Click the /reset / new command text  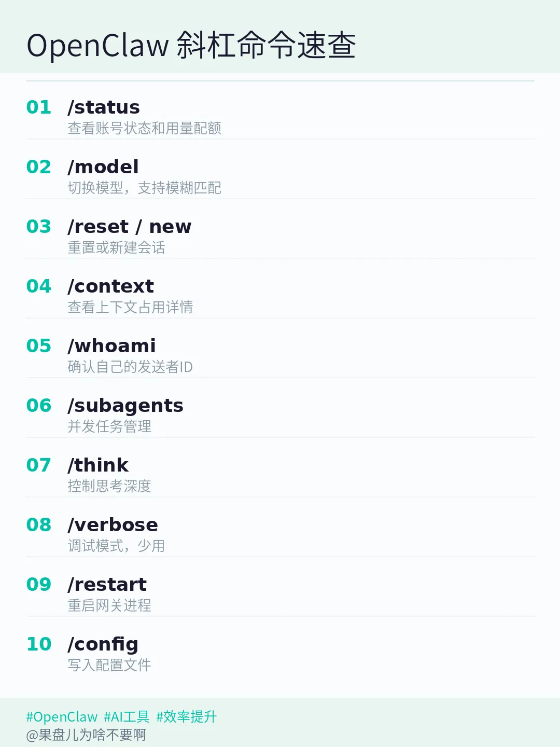(130, 227)
